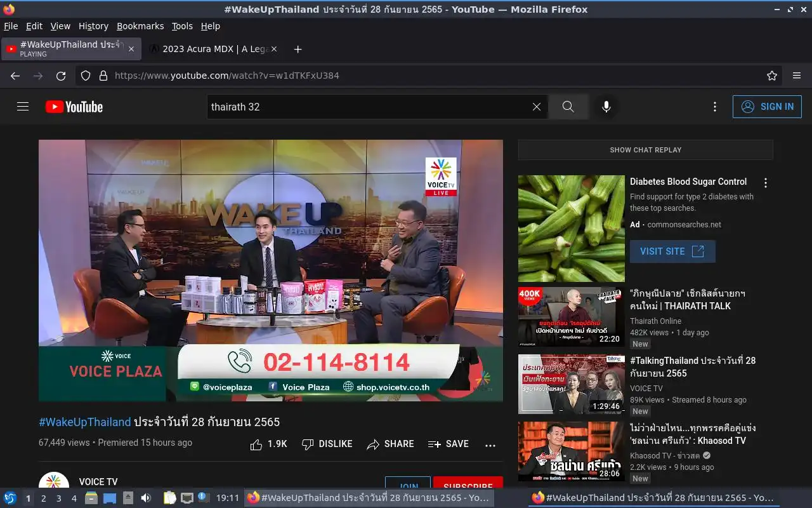
Task: Open YouTube guide hamburger menu
Action: 23,107
